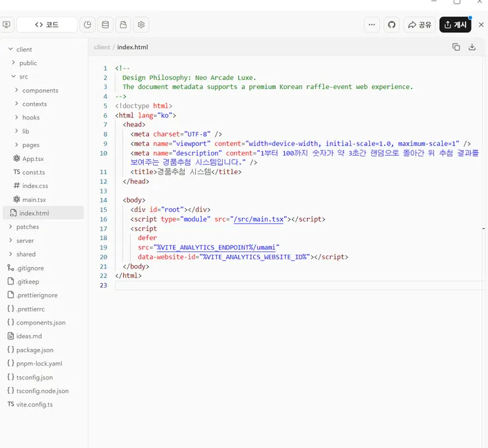Click the empty line 23 in editor
Screen dimensions: 488x448
[299, 285]
